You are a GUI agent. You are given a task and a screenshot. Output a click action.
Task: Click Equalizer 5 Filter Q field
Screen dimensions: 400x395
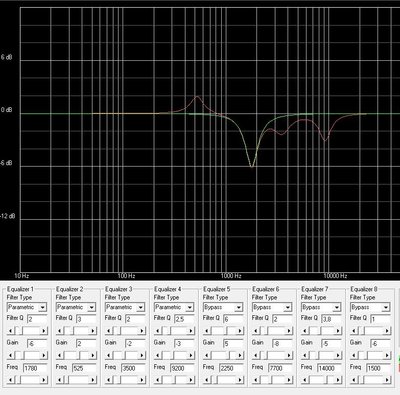(x=233, y=319)
